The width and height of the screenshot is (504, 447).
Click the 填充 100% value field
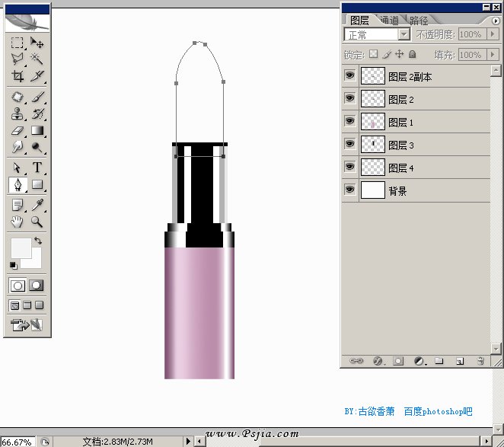pos(473,55)
